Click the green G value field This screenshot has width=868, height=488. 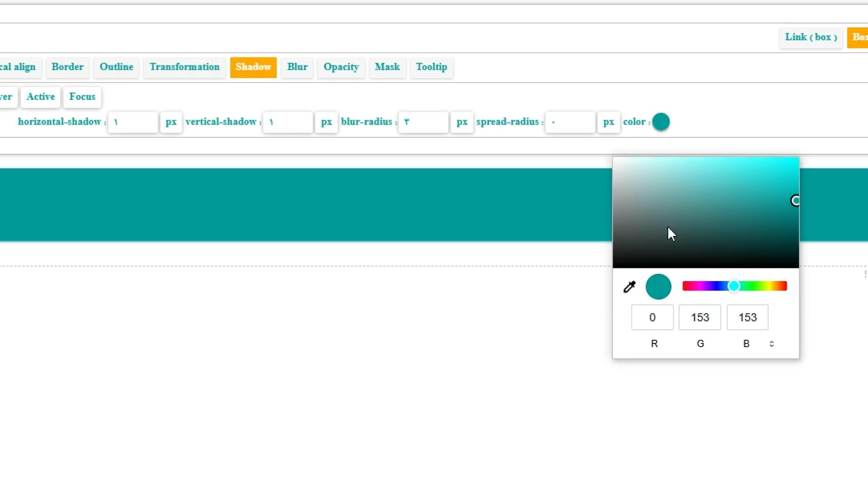point(699,318)
